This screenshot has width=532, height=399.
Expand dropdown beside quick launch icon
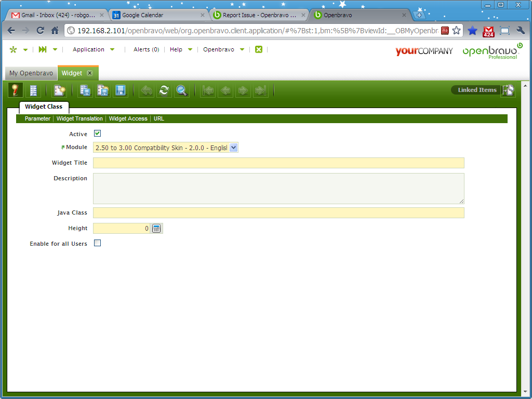[55, 49]
